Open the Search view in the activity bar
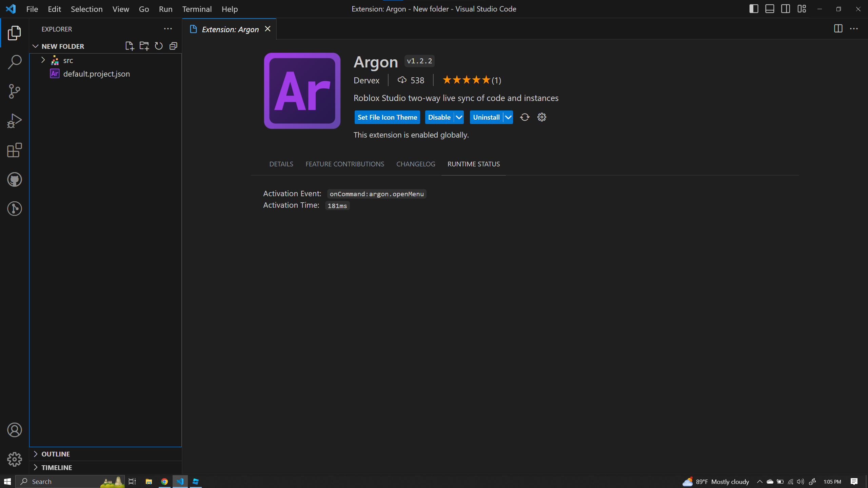 click(x=14, y=62)
